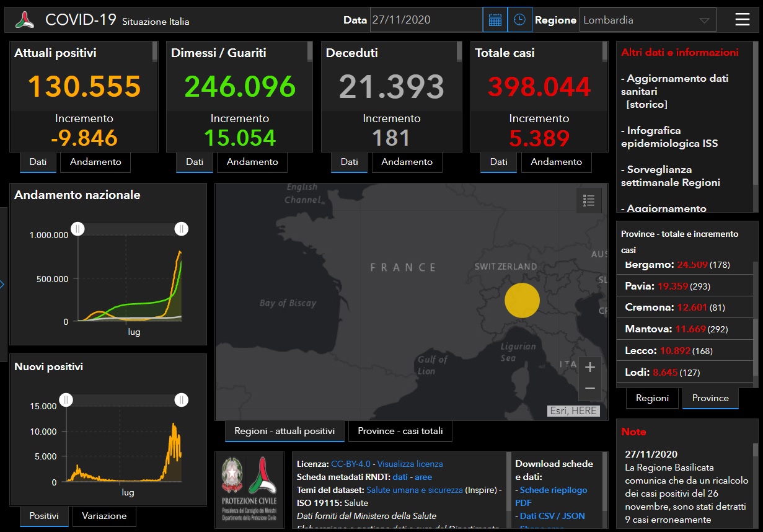This screenshot has height=532, width=763.
Task: Open the hamburger menu
Action: click(x=742, y=20)
